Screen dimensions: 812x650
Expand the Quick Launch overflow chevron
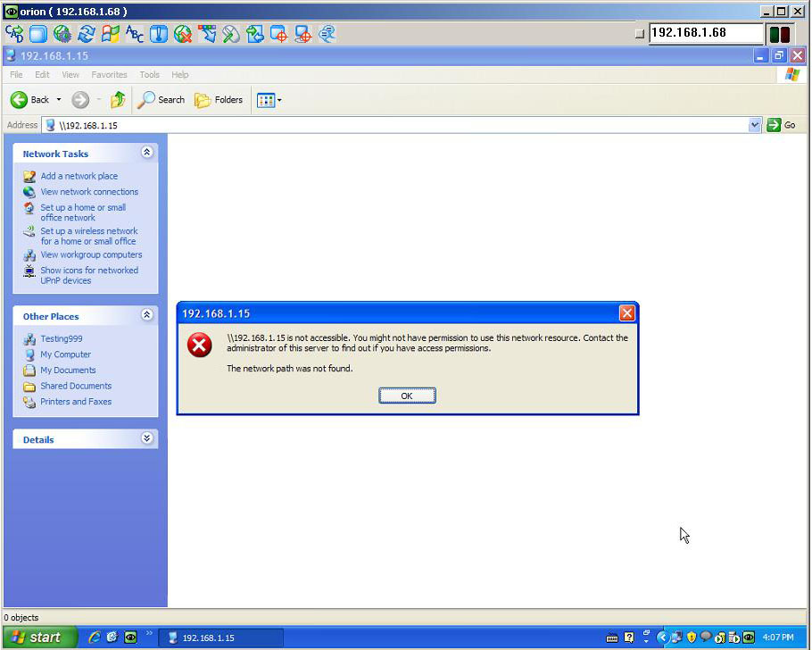tap(149, 633)
